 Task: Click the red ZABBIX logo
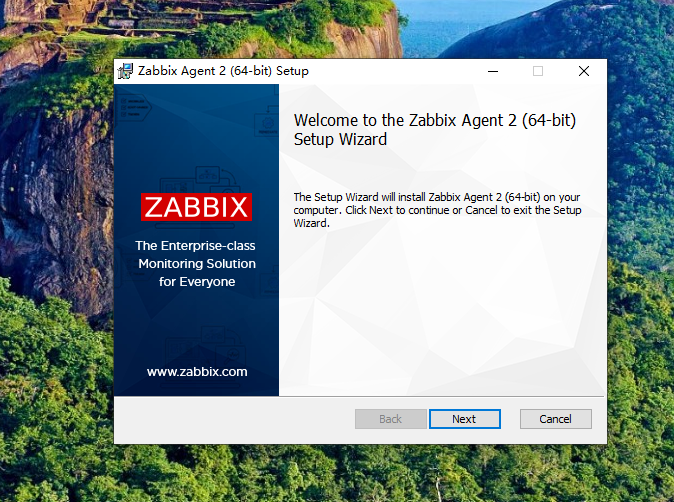(x=196, y=207)
